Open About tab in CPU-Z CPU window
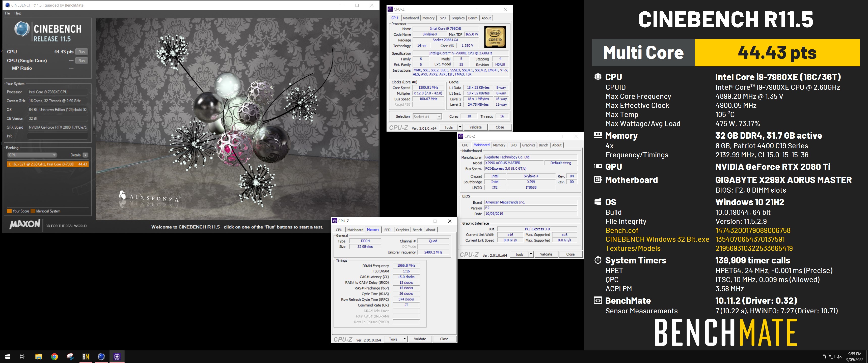This screenshot has width=868, height=363. pos(486,18)
